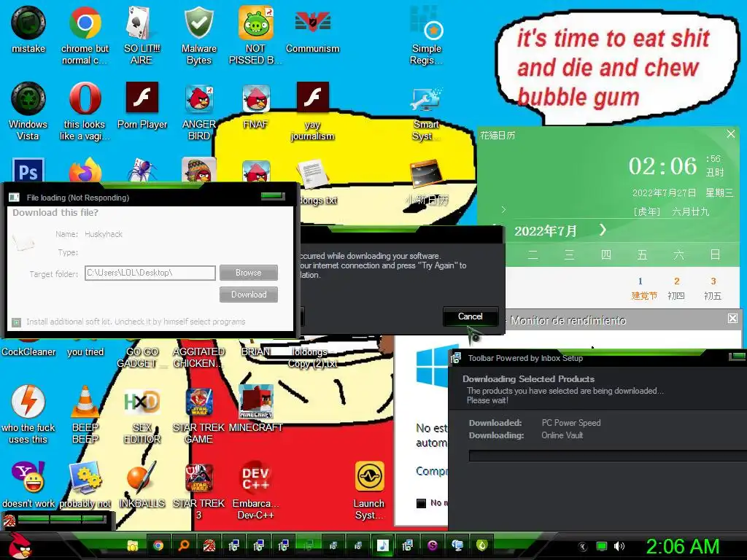Open the 'yay journalism' Flash icon

tap(312, 111)
